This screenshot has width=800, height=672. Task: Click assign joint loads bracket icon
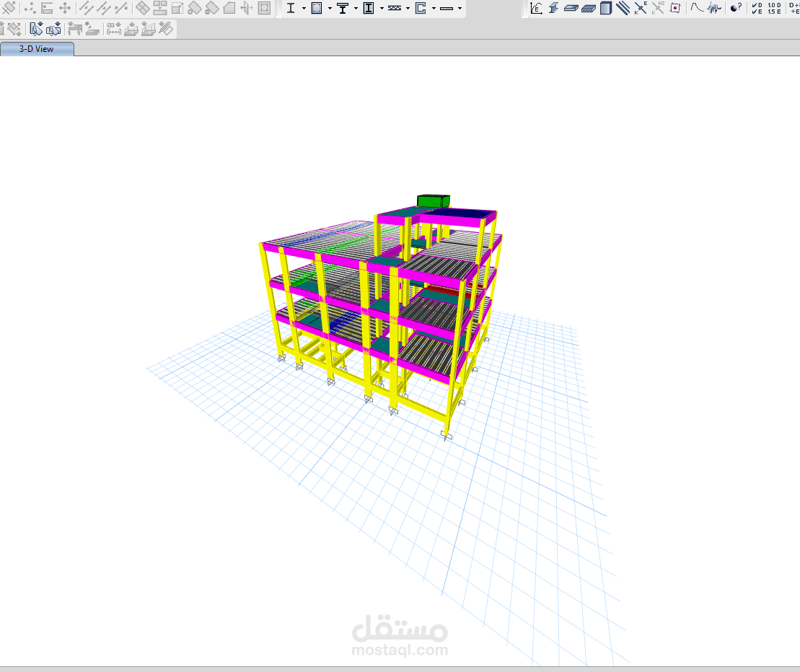[x=114, y=29]
